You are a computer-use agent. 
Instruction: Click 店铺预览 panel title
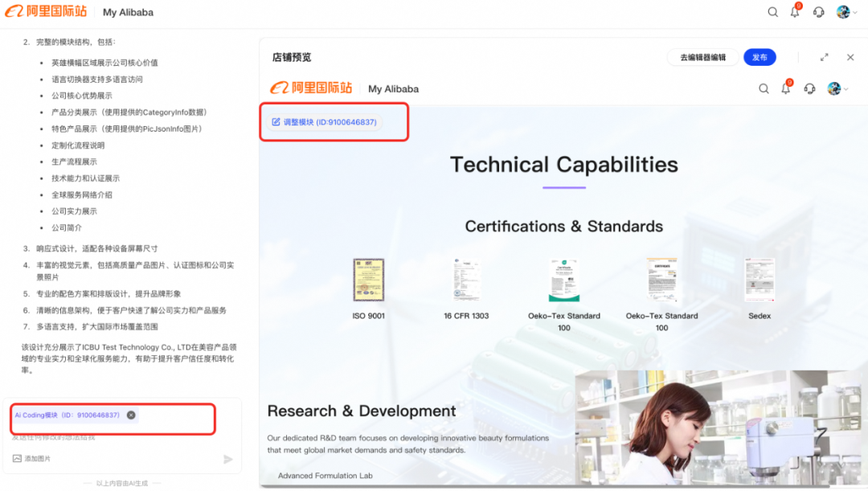pyautogui.click(x=292, y=57)
